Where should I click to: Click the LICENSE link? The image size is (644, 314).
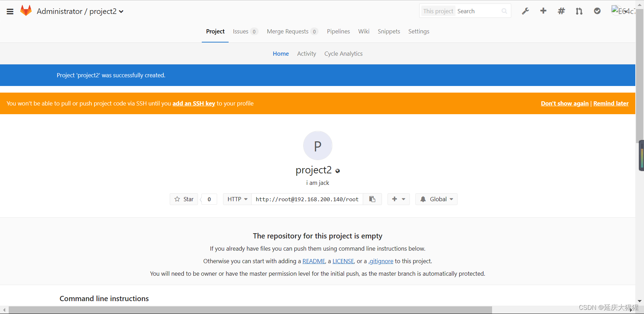(x=343, y=261)
